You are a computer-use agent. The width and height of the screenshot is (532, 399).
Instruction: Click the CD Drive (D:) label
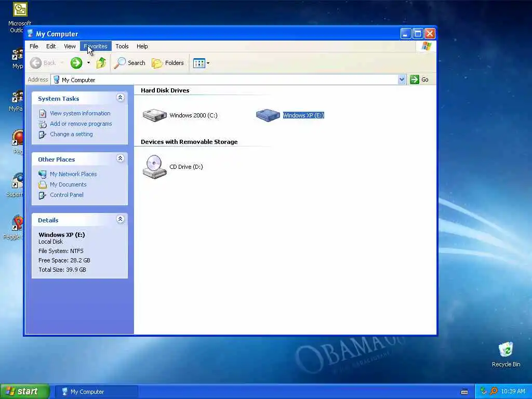(x=186, y=167)
